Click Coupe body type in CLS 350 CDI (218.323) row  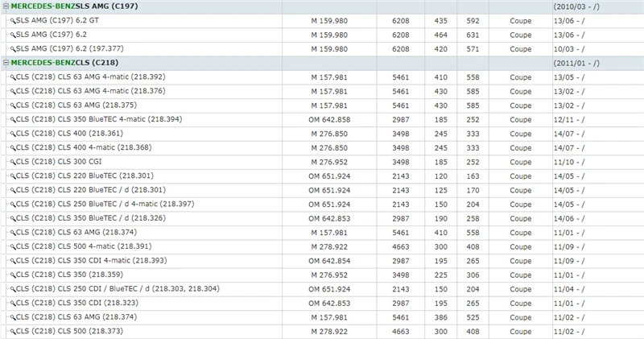520,304
